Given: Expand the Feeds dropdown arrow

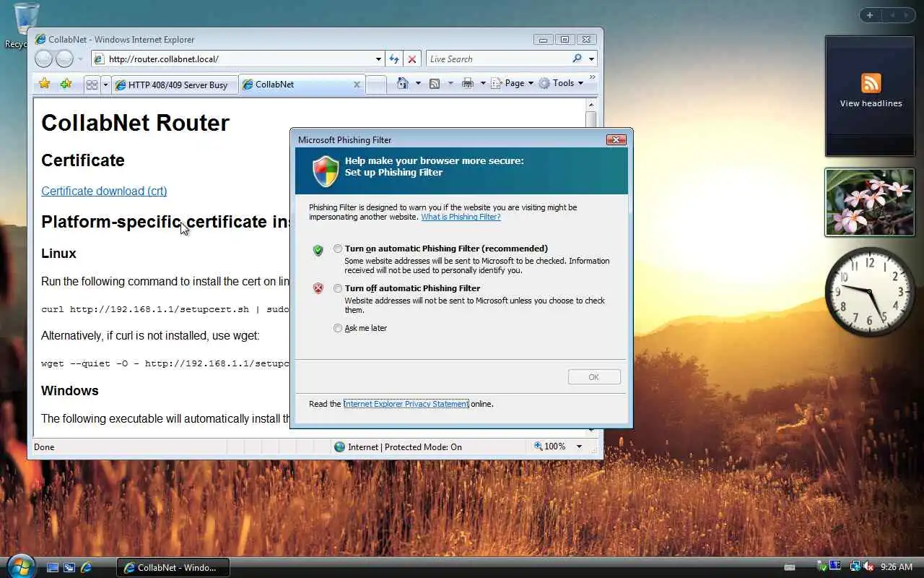Looking at the screenshot, I should tap(450, 83).
